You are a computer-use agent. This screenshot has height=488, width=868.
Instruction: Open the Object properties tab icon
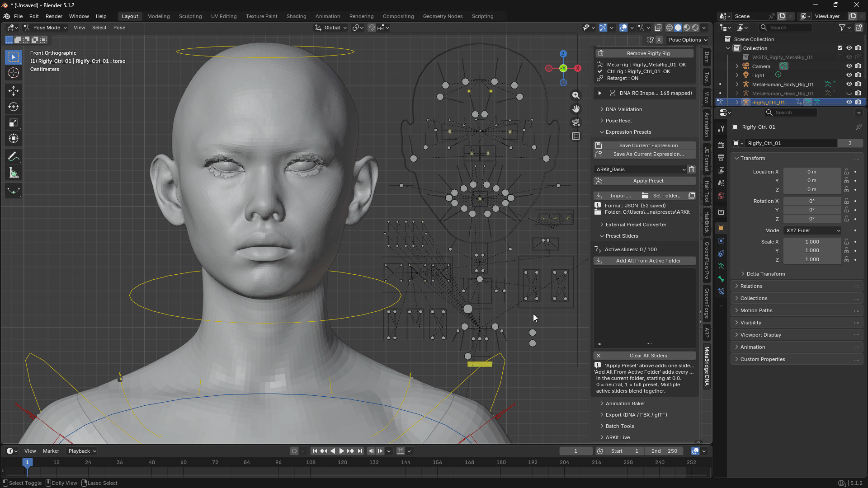[721, 228]
